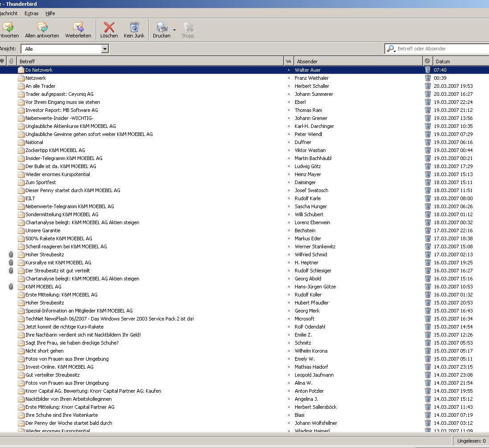Viewport: 489px width, 448px height.
Task: Toggle junk status of Ds Netzwerk message
Action: tap(427, 70)
